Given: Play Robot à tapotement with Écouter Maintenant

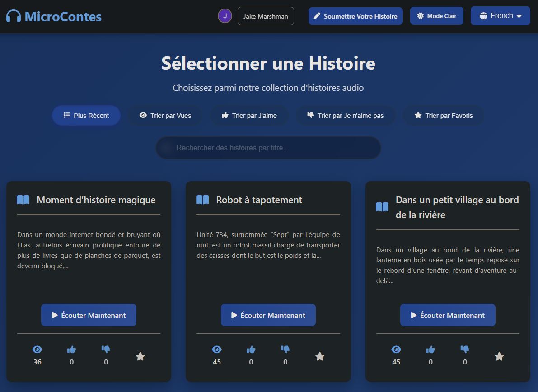Looking at the screenshot, I should click(268, 315).
